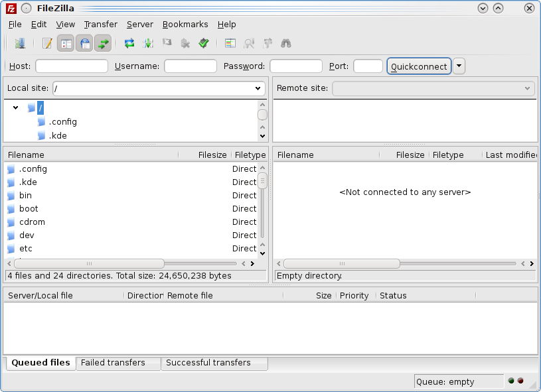
Task: Refresh the file and folder lists
Action: coord(129,44)
